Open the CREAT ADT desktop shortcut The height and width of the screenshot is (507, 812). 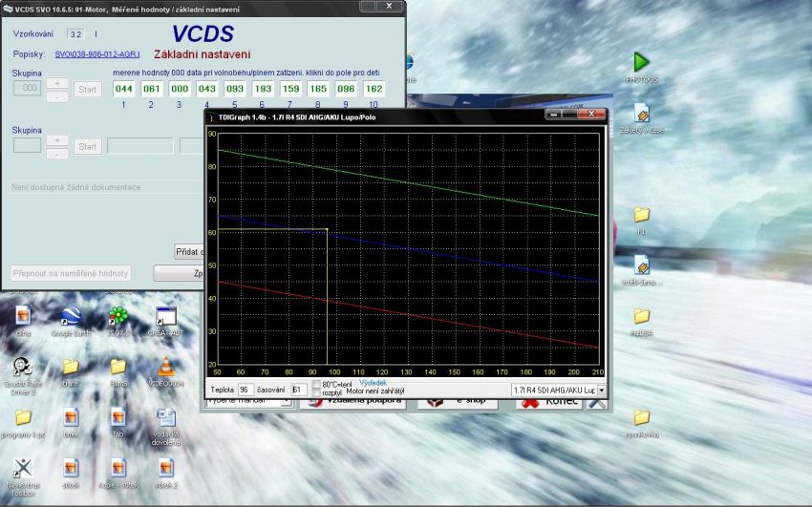[165, 316]
